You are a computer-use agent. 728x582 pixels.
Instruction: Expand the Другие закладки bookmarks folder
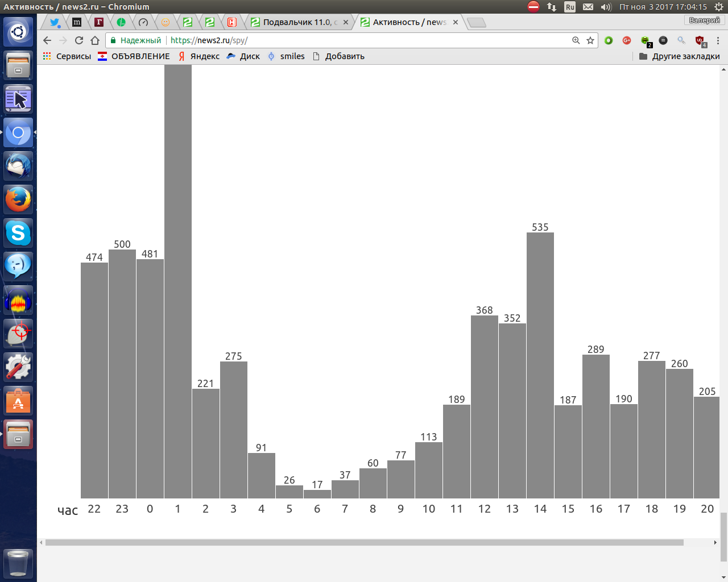680,56
